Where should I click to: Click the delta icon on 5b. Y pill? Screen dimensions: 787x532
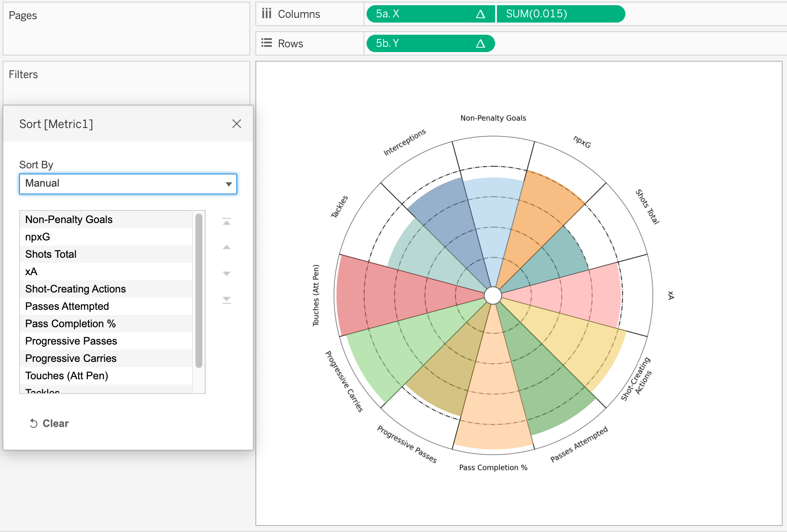tap(480, 44)
